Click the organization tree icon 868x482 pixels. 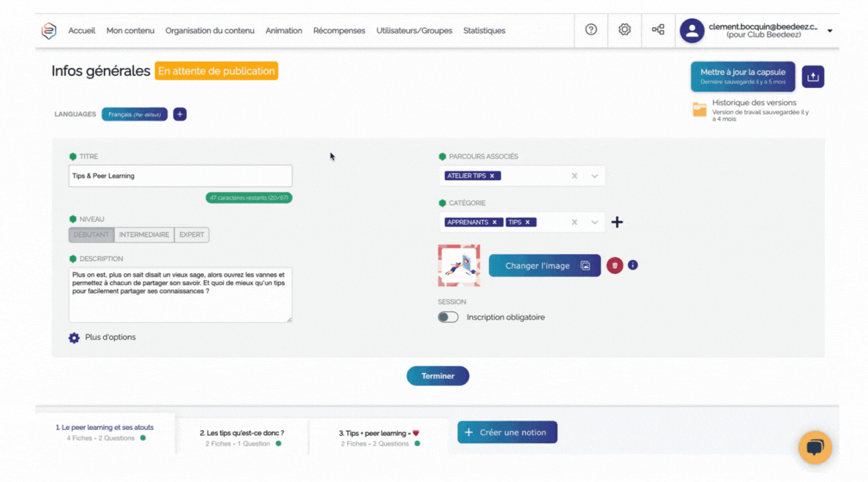(x=658, y=30)
